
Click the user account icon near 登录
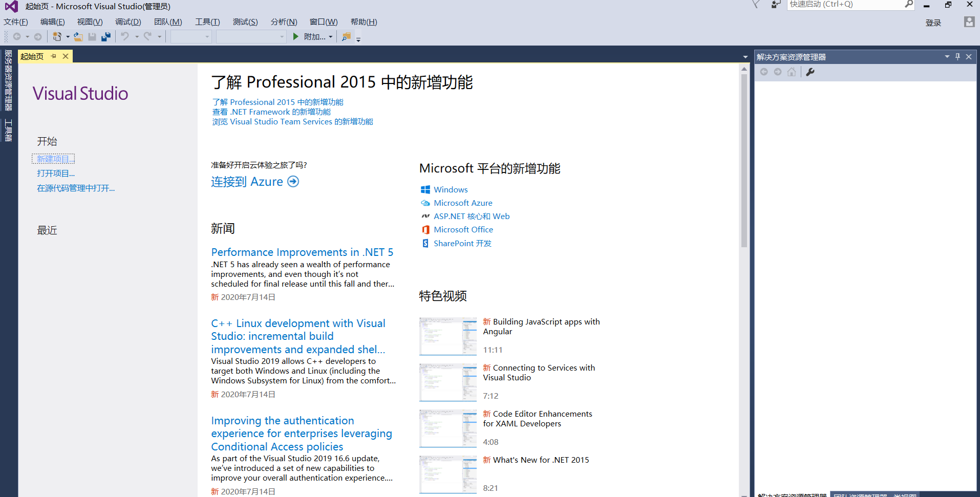(968, 22)
